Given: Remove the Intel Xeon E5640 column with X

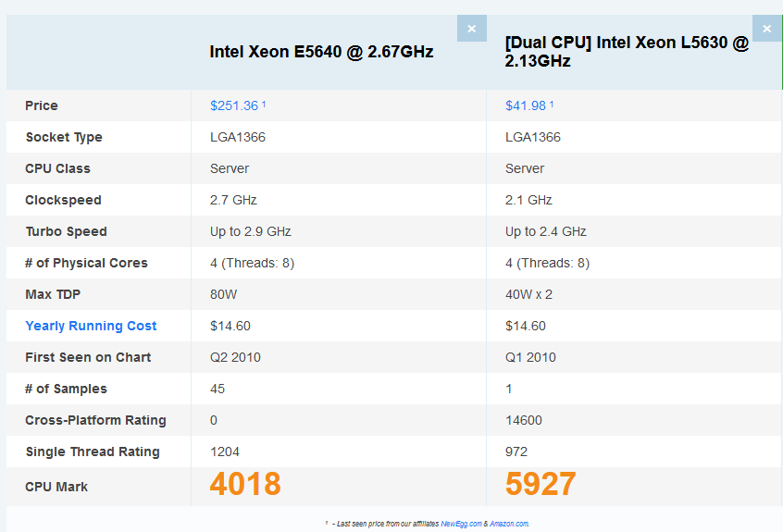Looking at the screenshot, I should click(x=471, y=29).
